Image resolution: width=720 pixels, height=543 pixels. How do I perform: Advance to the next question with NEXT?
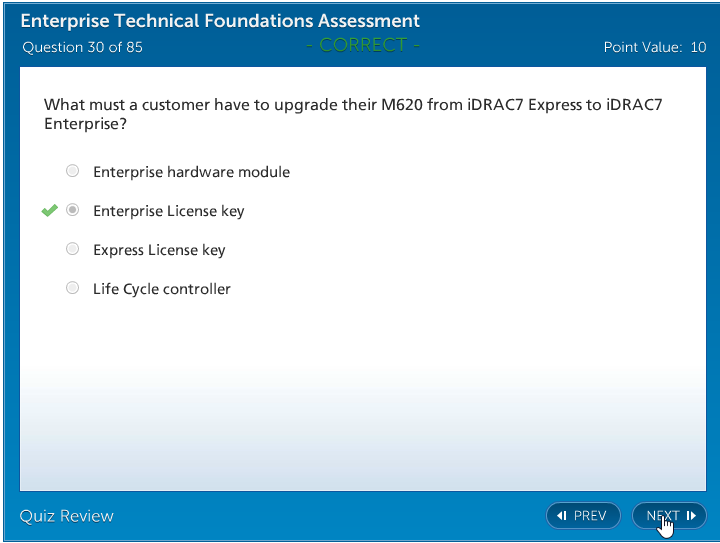(x=668, y=516)
